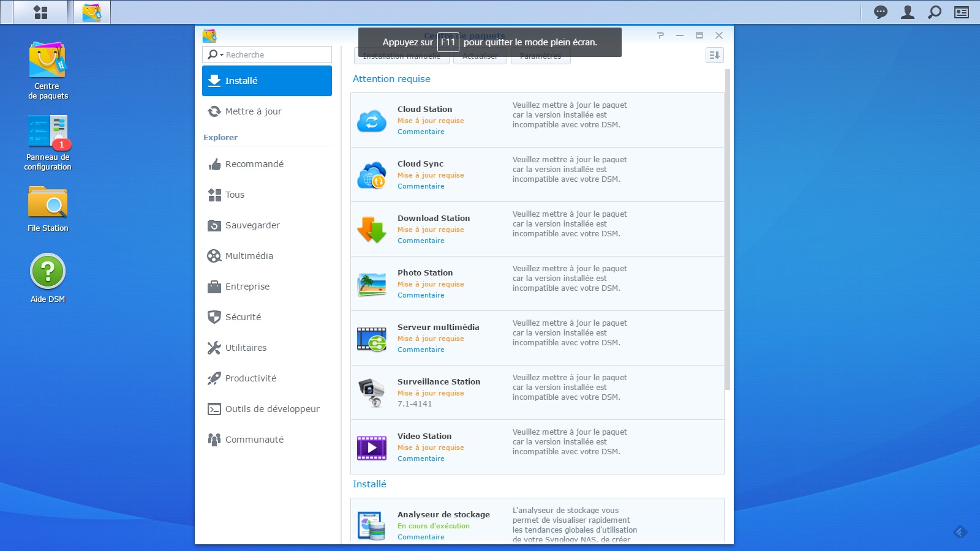This screenshot has height=551, width=980.
Task: Open the help question mark icon
Action: point(660,36)
